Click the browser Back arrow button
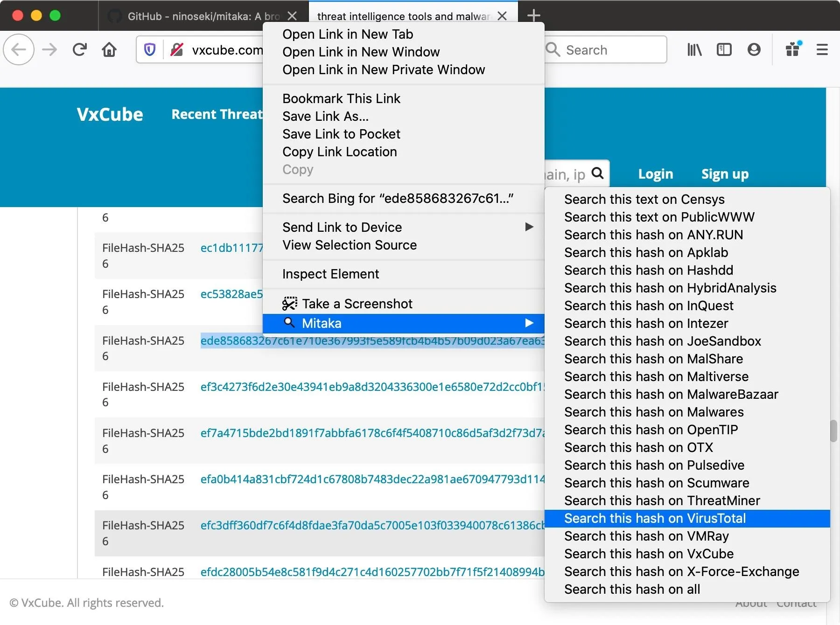Screen dimensions: 840x625 click(x=19, y=49)
